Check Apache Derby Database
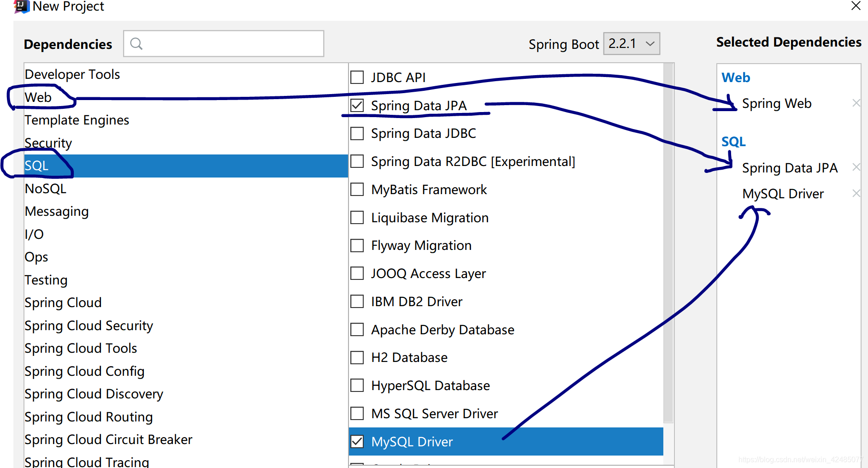868x468 pixels. (357, 330)
